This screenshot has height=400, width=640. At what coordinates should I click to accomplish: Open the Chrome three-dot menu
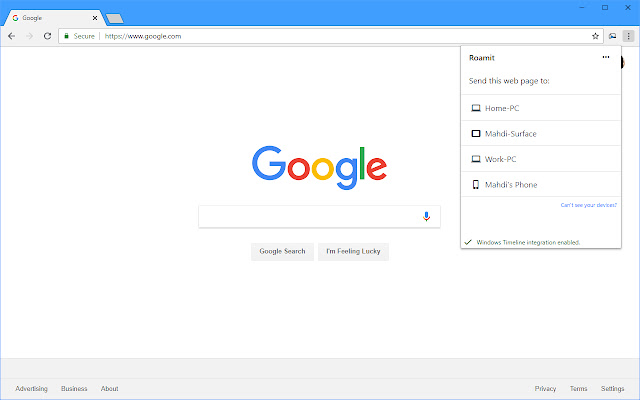pos(628,36)
